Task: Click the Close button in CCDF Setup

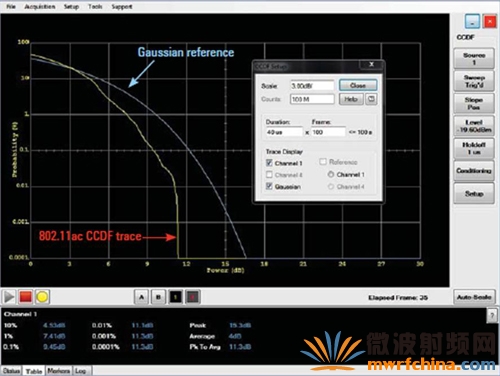Action: 358,85
